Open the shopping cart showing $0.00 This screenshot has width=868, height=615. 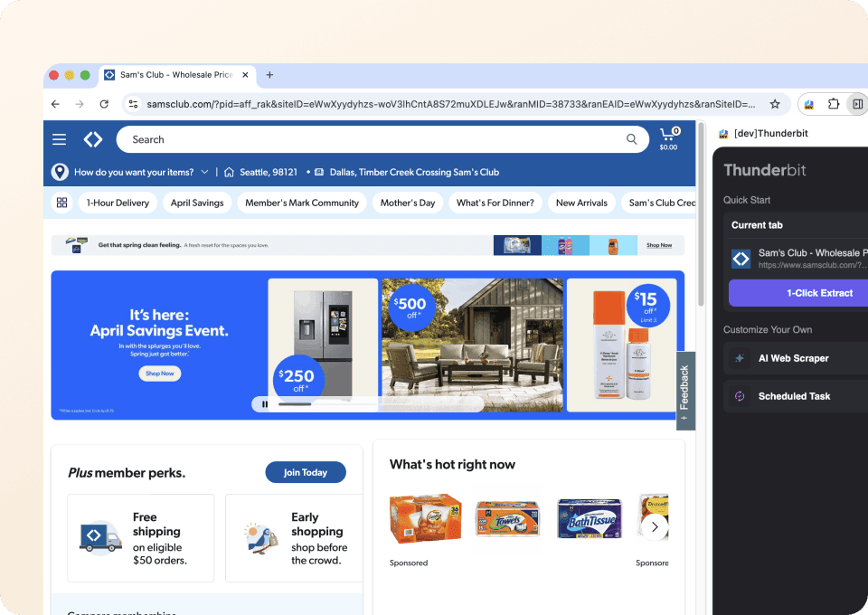pyautogui.click(x=668, y=137)
